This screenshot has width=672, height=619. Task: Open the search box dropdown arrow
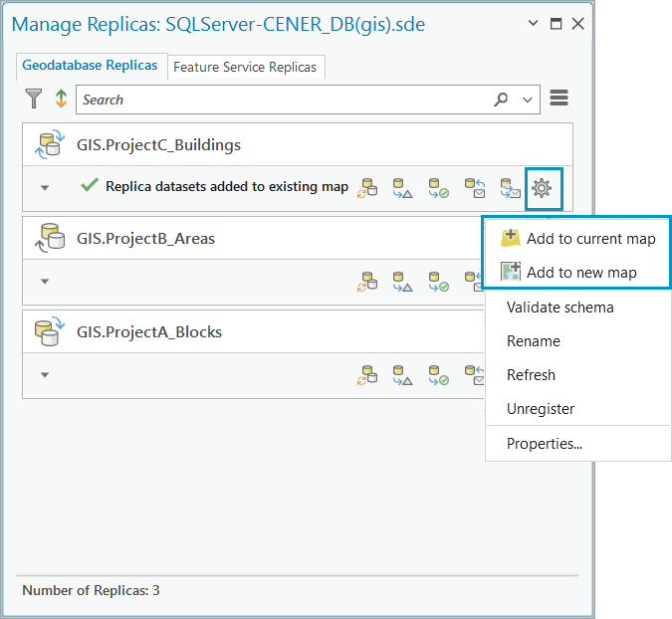(x=528, y=100)
